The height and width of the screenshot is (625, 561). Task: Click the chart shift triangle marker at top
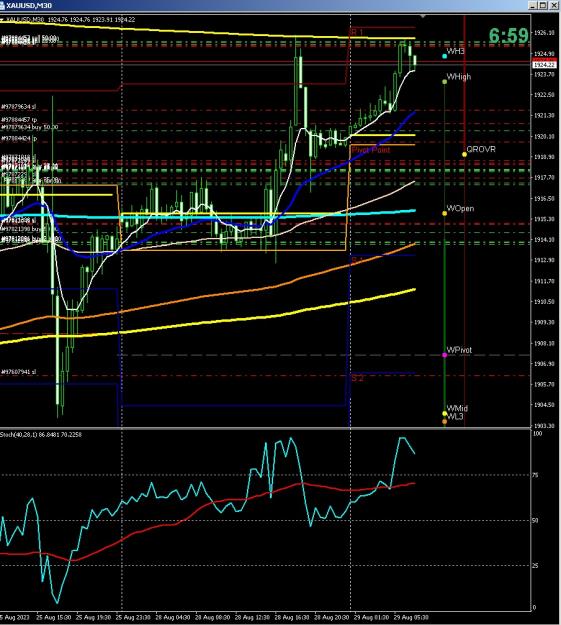pyautogui.click(x=423, y=16)
